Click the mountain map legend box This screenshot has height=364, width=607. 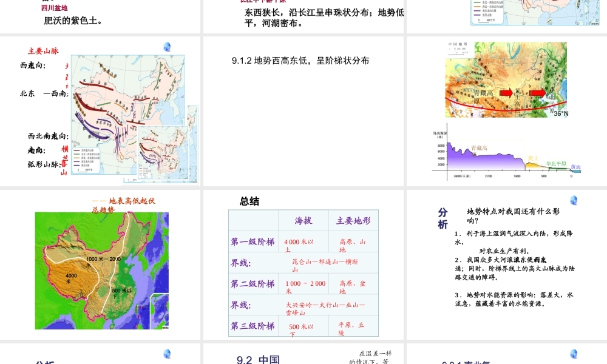tap(86, 160)
